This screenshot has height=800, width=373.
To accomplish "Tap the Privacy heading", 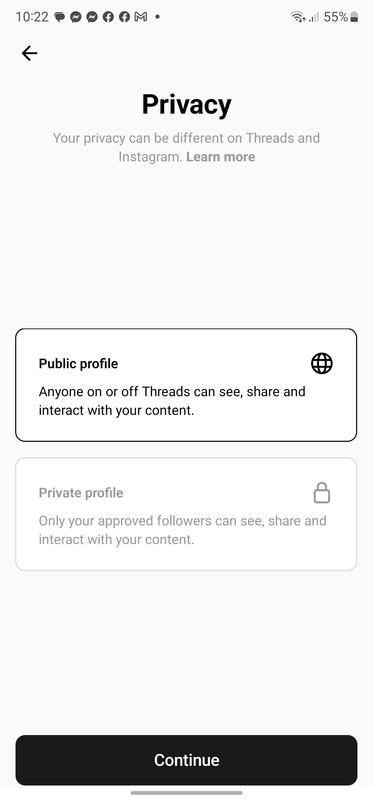I will 186,104.
